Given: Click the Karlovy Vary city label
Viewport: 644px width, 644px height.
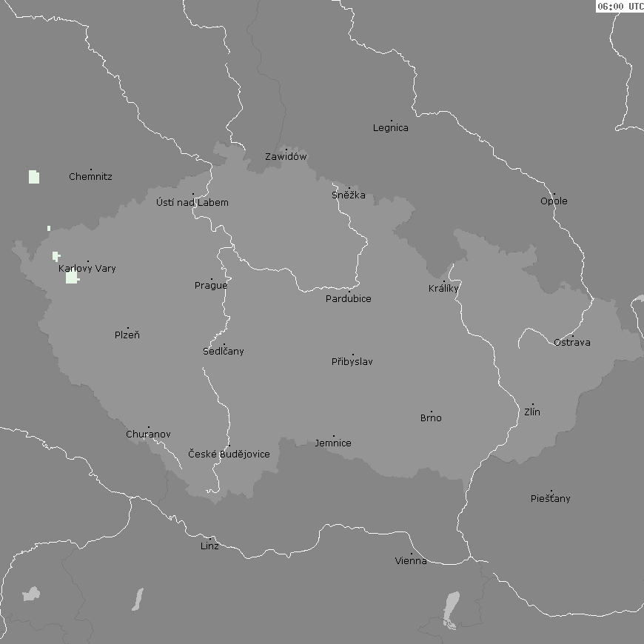Looking at the screenshot, I should [x=87, y=269].
